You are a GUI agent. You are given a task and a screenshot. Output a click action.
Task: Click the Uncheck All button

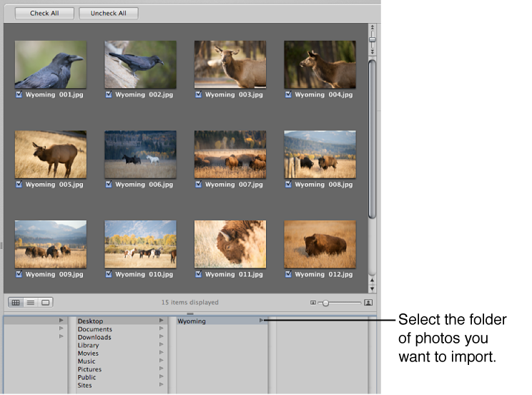109,14
